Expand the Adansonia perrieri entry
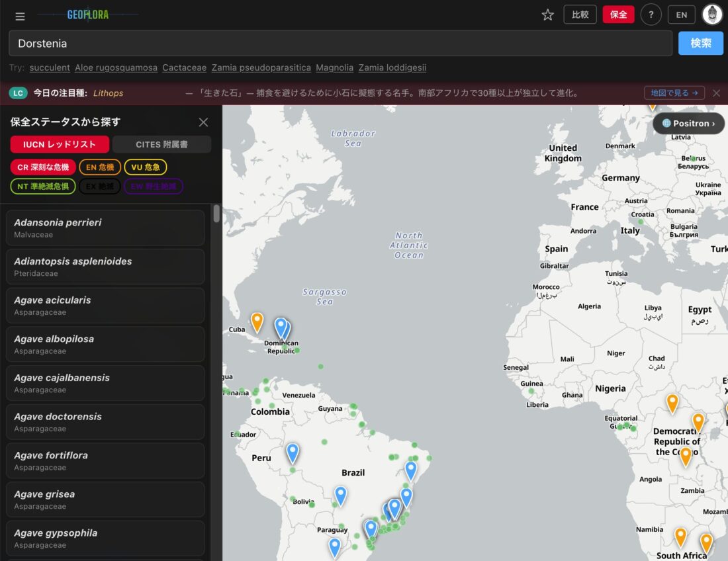728x561 pixels. [105, 228]
